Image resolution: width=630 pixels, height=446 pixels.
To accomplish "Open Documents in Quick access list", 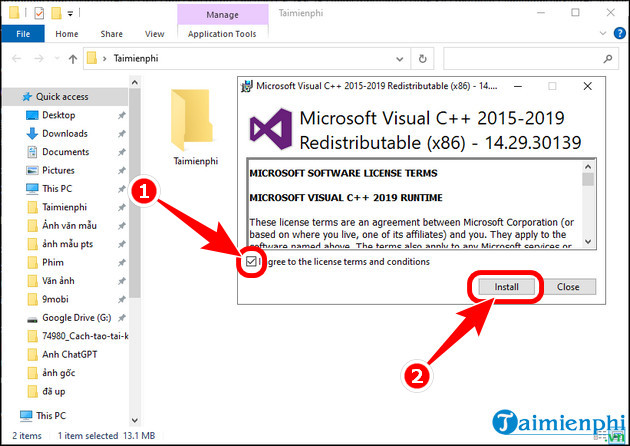I will 65,152.
